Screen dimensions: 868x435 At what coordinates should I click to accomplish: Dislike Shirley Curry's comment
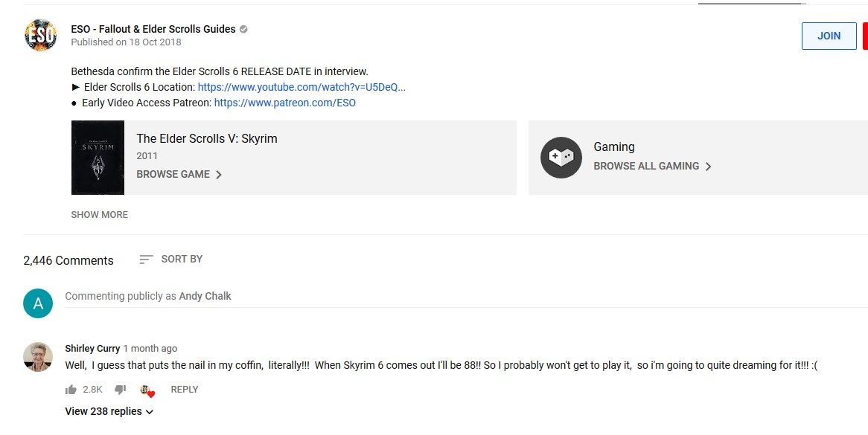coord(120,389)
